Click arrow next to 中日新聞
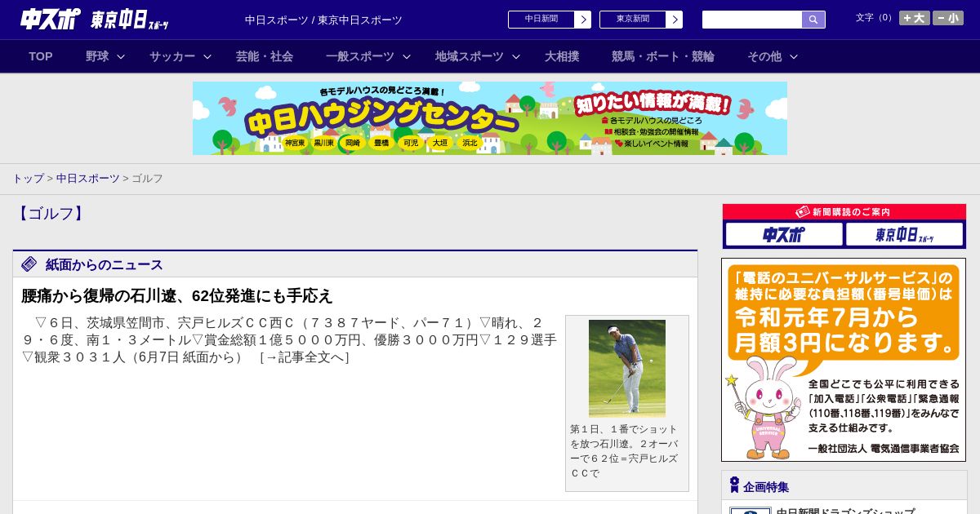Viewport: 980px width, 514px height. click(x=583, y=20)
